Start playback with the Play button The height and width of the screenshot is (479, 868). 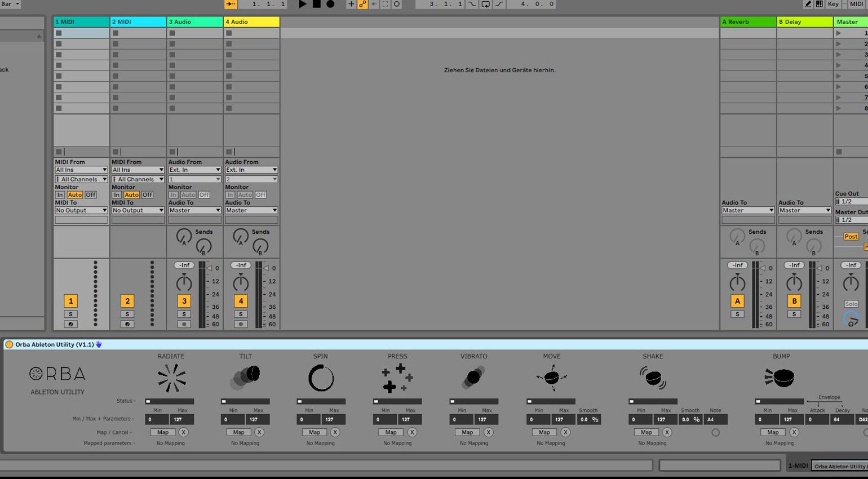[x=302, y=4]
